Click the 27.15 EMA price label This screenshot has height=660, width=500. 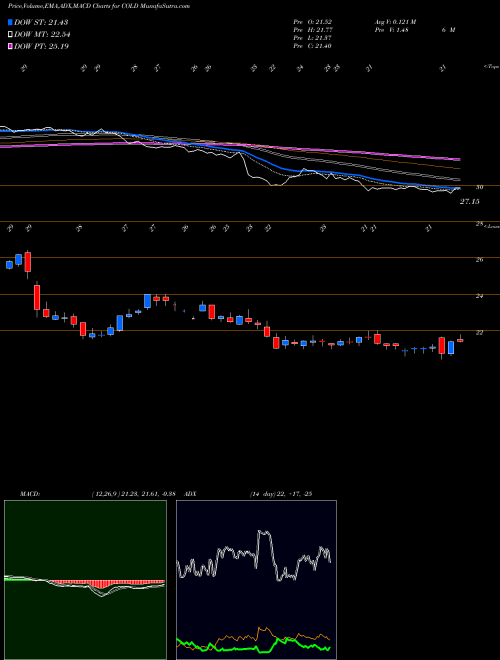[470, 202]
